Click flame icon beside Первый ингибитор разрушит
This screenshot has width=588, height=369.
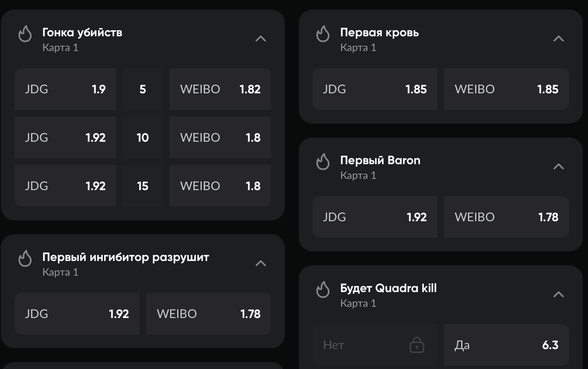coord(25,258)
